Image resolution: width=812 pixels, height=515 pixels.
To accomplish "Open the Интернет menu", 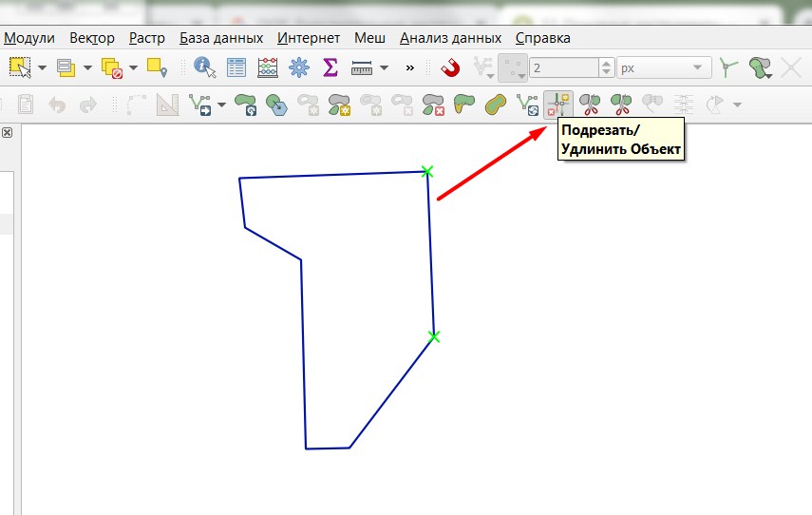I will [308, 38].
